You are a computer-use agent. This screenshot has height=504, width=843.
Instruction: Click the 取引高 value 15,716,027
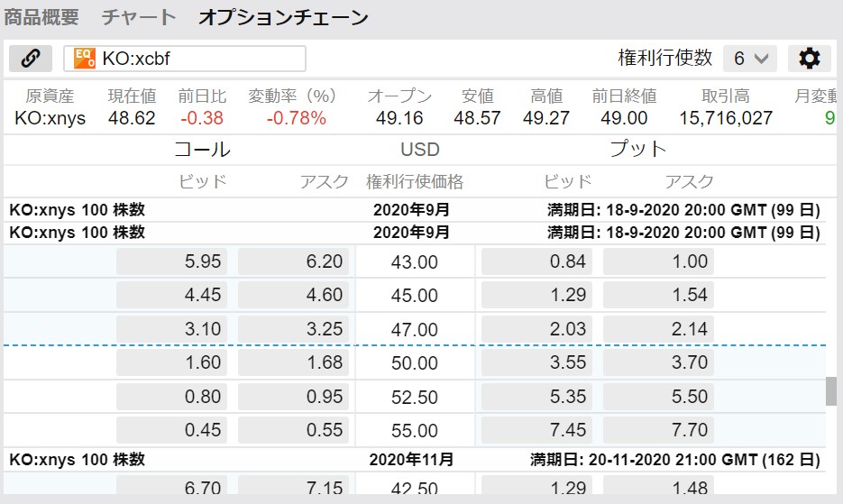[726, 118]
